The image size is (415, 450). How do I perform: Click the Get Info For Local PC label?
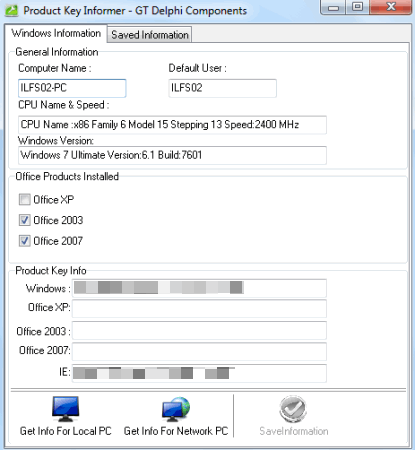(66, 431)
